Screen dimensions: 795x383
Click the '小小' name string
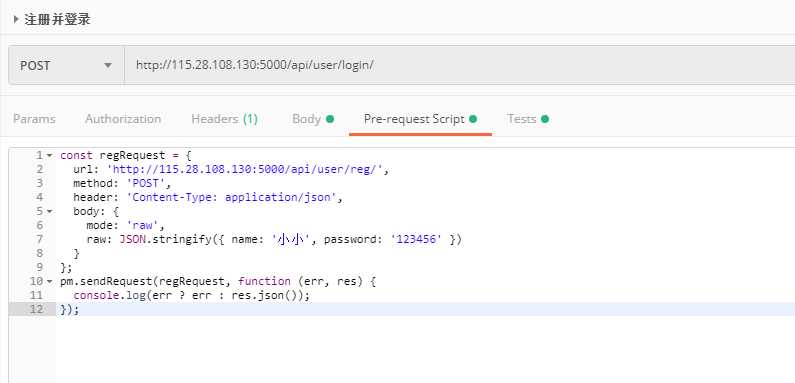click(291, 239)
